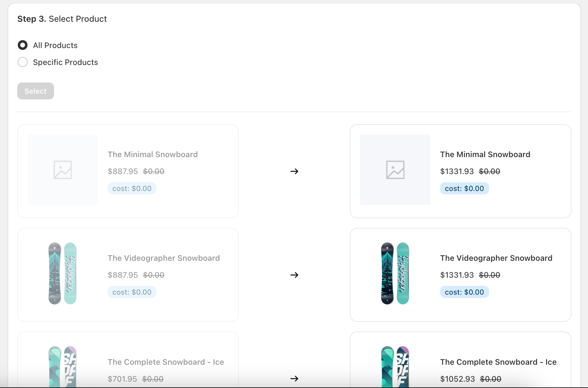Click arrow between Videographer Snowboard cards
588x388 pixels.
coord(294,275)
